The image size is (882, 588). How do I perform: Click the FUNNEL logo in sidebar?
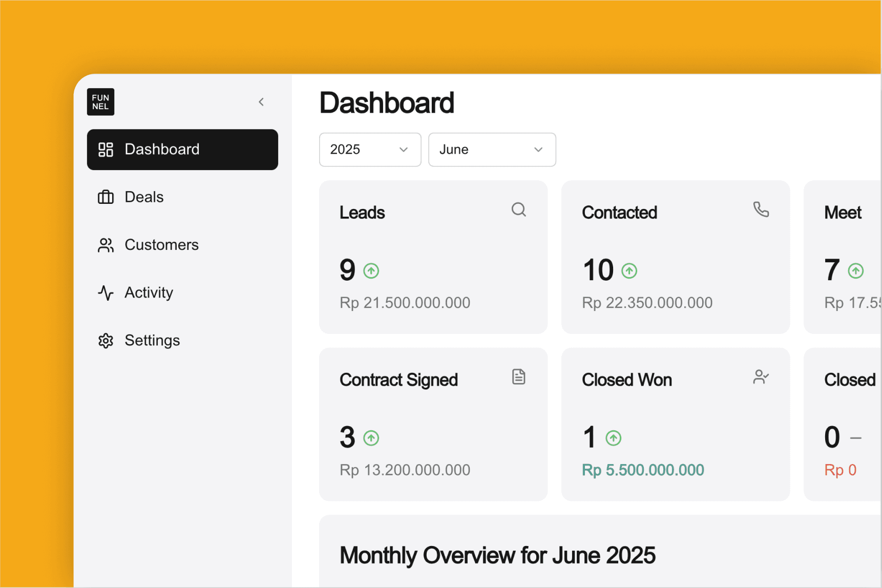click(100, 102)
